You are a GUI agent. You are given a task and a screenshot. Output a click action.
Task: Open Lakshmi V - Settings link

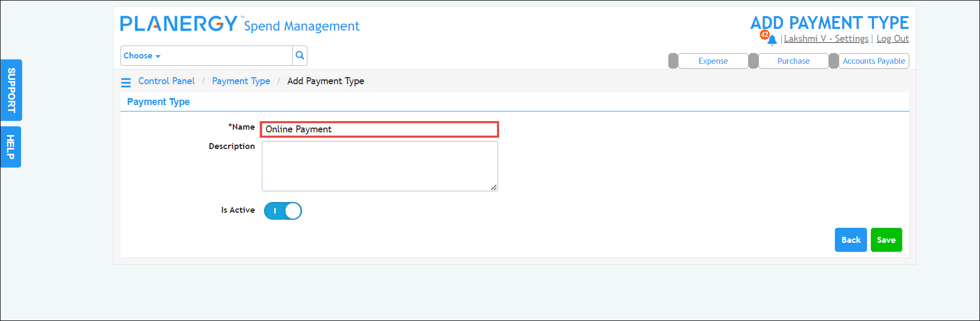click(x=826, y=39)
